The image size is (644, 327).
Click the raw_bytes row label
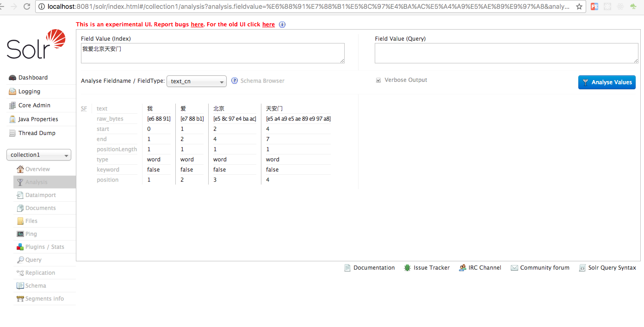[x=110, y=119]
